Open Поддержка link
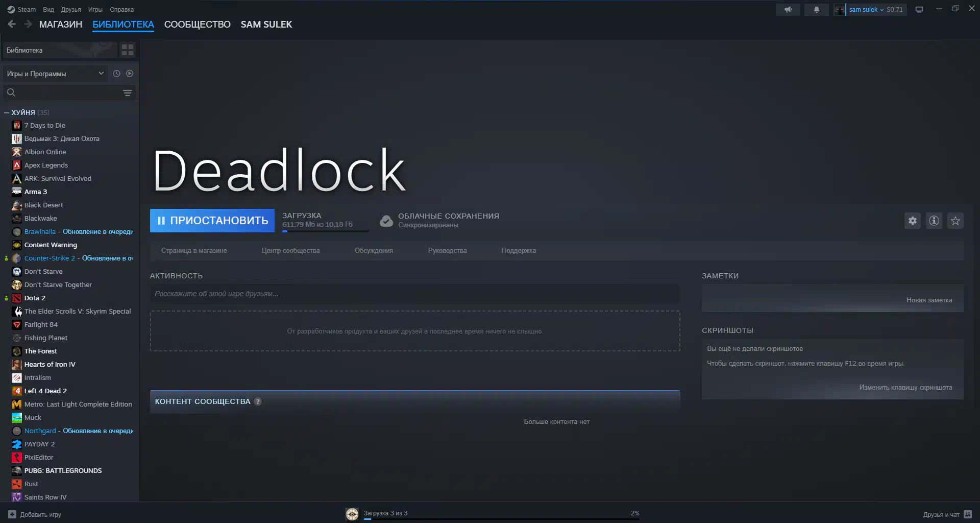This screenshot has height=523, width=980. point(519,250)
